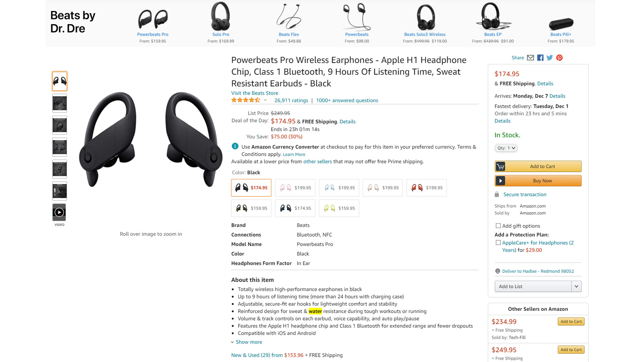This screenshot has width=644, height=362.
Task: Share product on Facebook
Action: click(540, 58)
